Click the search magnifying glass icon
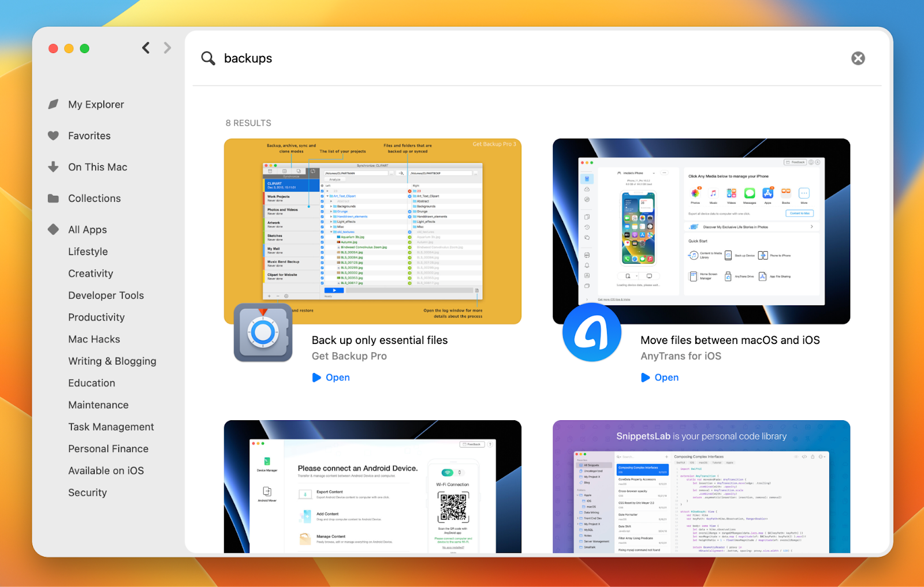This screenshot has height=587, width=924. pyautogui.click(x=207, y=58)
